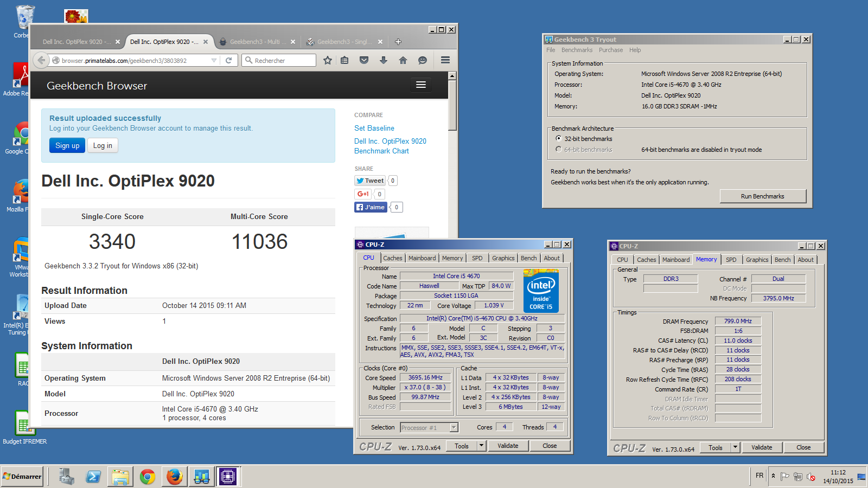Bookmark this page with the star icon
868x488 pixels.
coord(328,60)
